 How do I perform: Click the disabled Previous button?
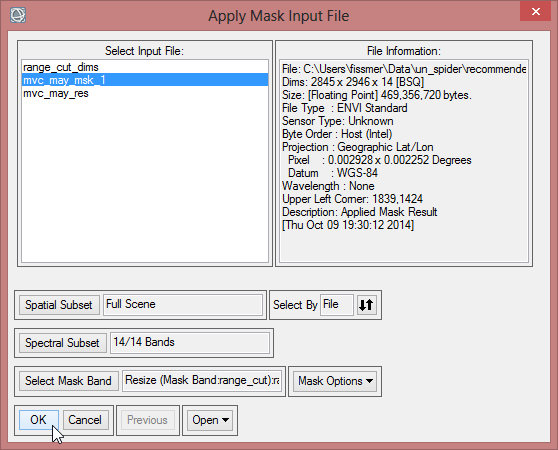[148, 420]
